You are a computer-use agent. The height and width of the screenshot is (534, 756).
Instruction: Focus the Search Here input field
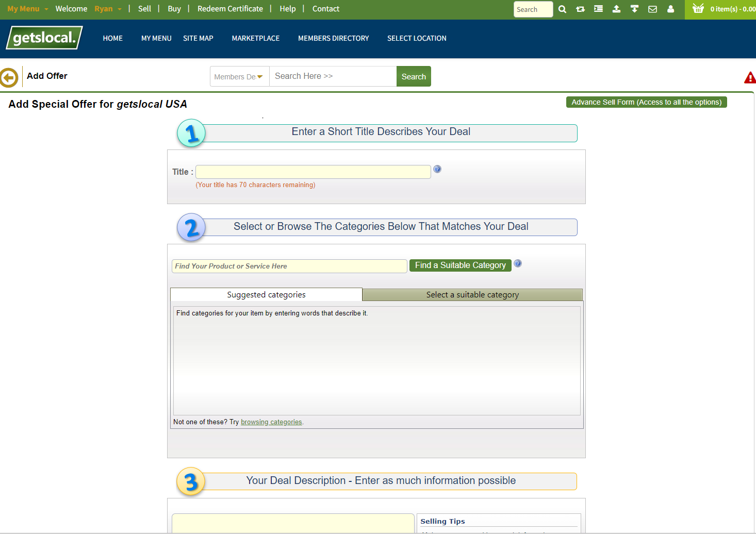coord(333,76)
